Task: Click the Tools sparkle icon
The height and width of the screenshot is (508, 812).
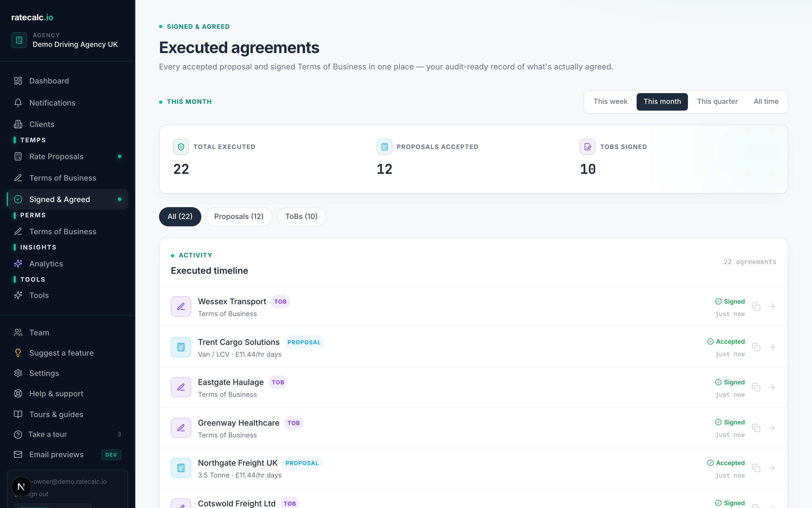Action: [18, 295]
